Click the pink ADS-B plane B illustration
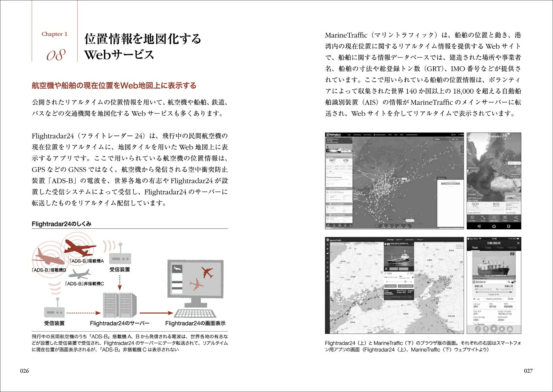553x392 pixels. point(48,257)
